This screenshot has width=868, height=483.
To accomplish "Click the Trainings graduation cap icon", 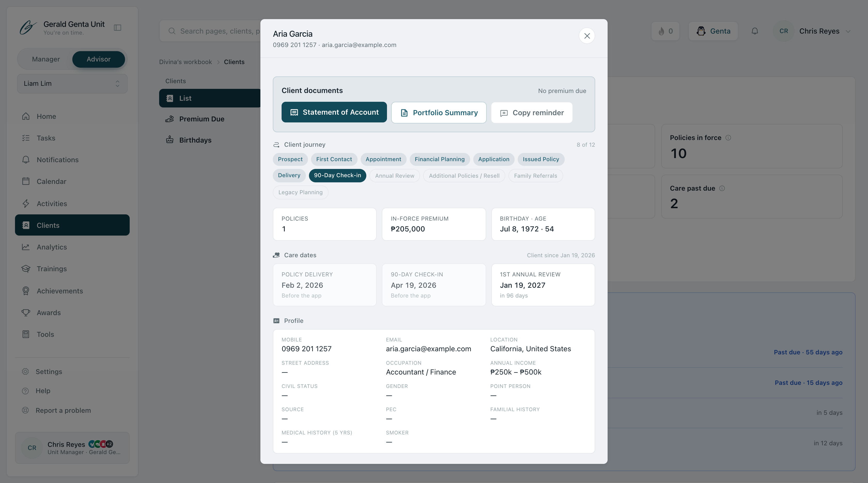I will (x=26, y=269).
